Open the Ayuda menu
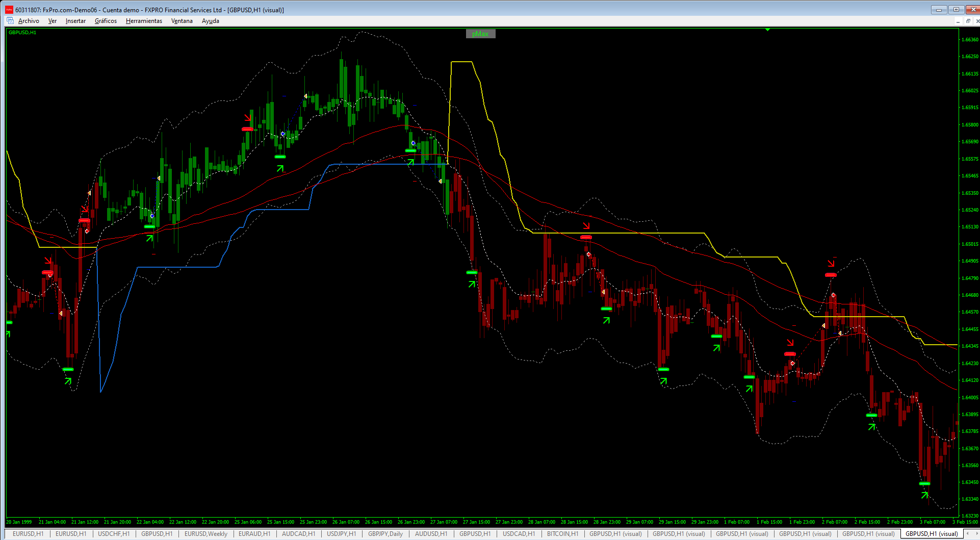 point(211,21)
